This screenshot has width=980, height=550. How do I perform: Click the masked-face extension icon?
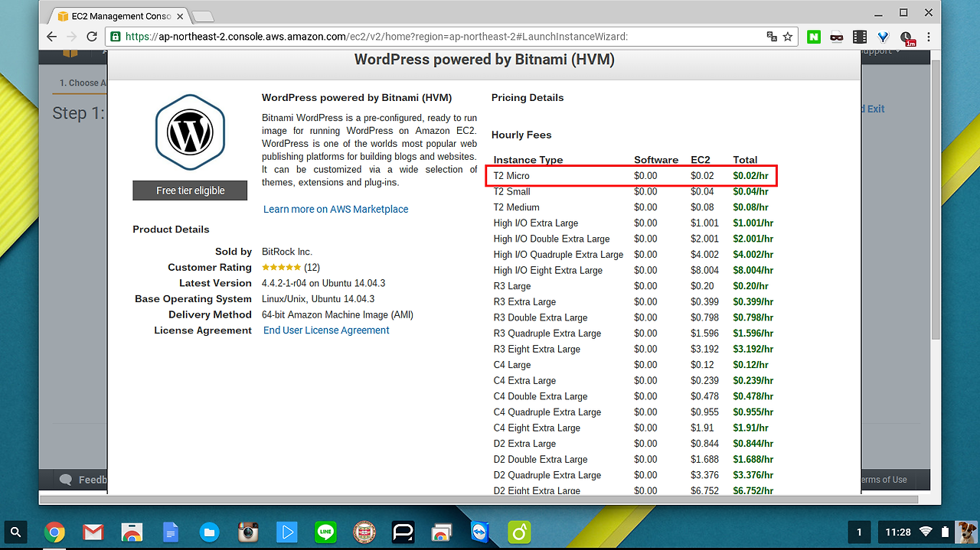click(x=836, y=37)
